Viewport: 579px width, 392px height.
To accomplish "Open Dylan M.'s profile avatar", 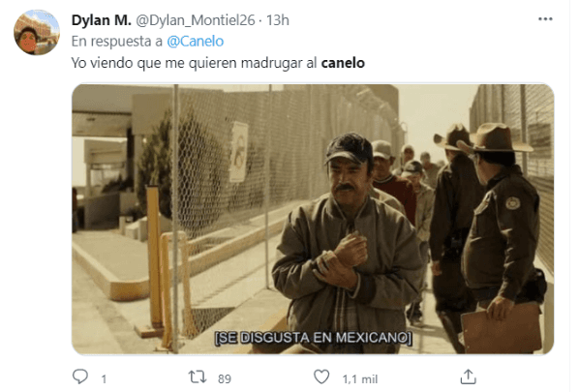I will click(37, 33).
